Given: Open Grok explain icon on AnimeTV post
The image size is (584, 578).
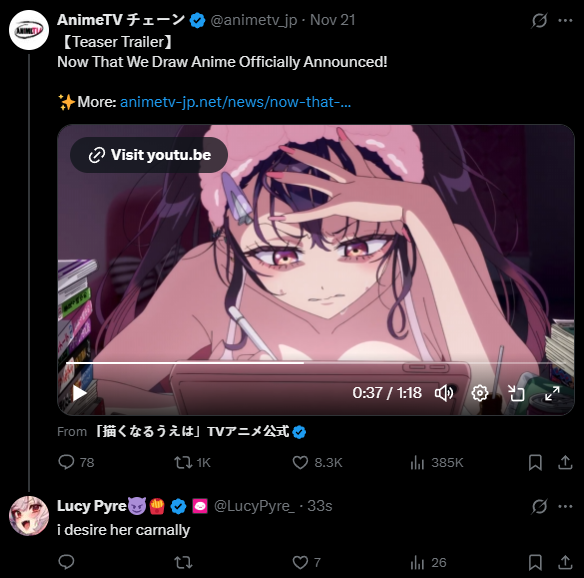Looking at the screenshot, I should click(539, 20).
